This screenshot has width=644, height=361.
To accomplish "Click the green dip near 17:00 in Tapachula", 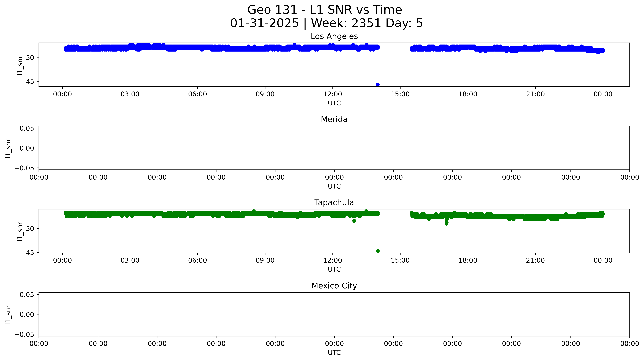I will click(x=446, y=223).
